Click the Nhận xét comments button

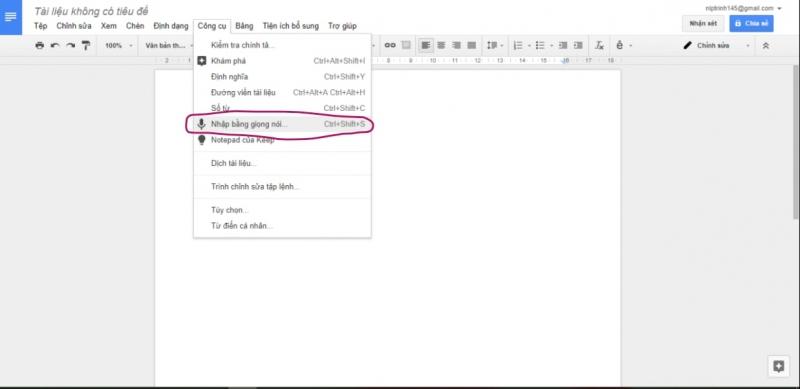pos(703,23)
